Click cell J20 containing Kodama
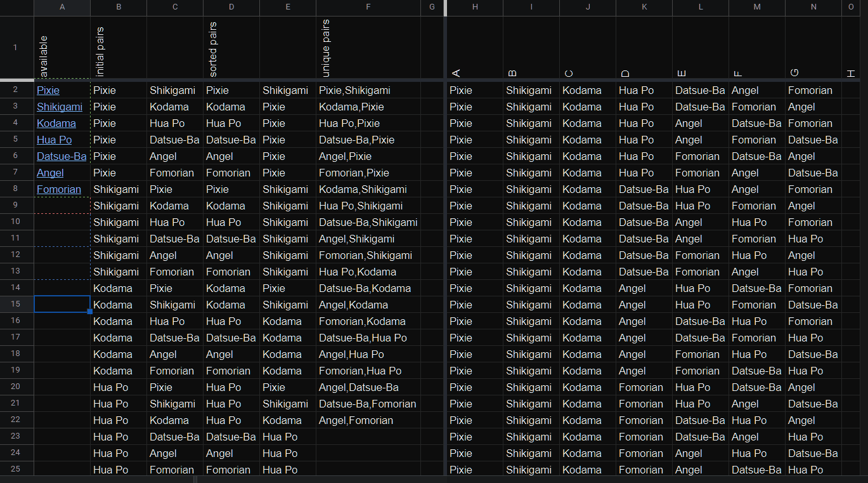Viewport: 868px width, 483px height. (588, 387)
